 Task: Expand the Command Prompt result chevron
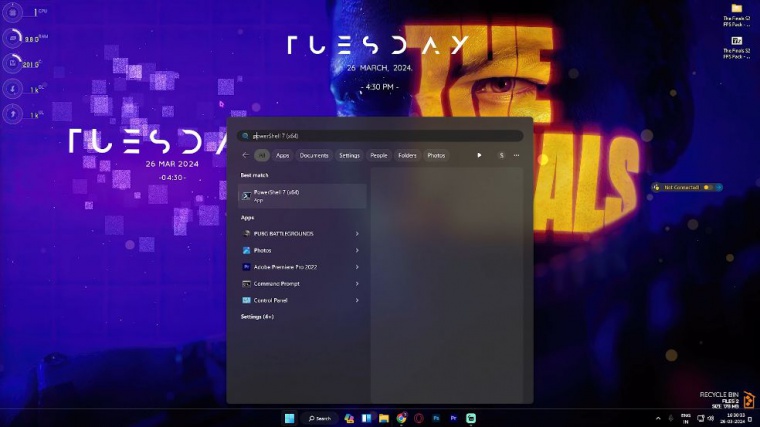pos(357,284)
